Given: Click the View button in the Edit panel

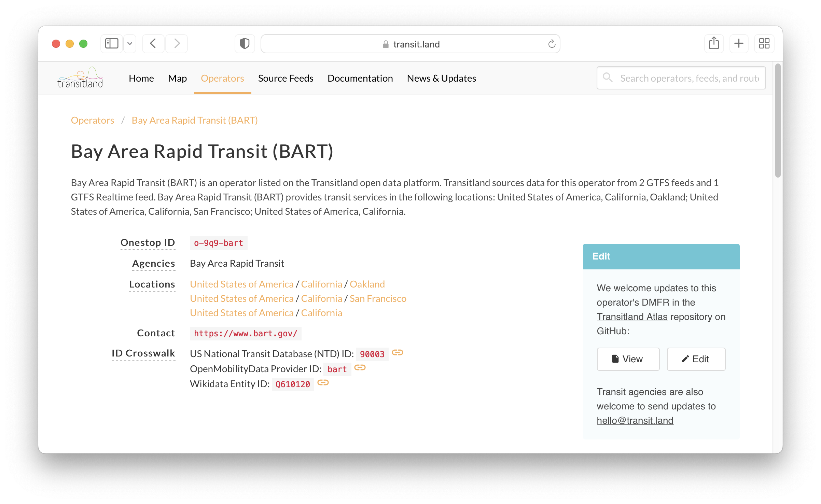Looking at the screenshot, I should [x=628, y=359].
